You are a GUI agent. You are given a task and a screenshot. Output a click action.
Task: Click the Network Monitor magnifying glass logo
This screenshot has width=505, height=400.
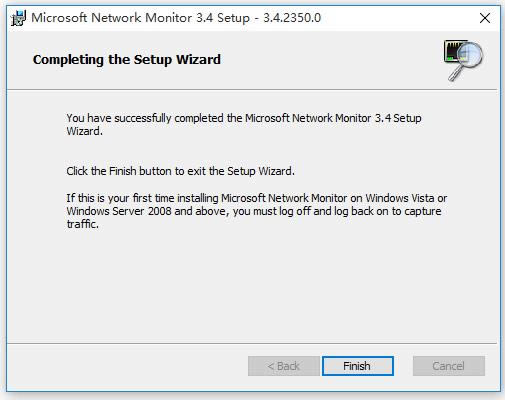463,60
